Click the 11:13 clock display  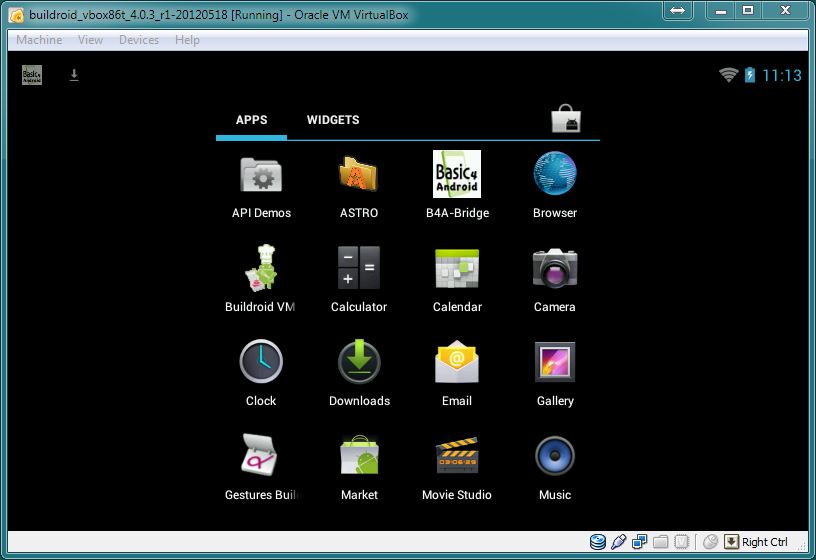(x=782, y=75)
